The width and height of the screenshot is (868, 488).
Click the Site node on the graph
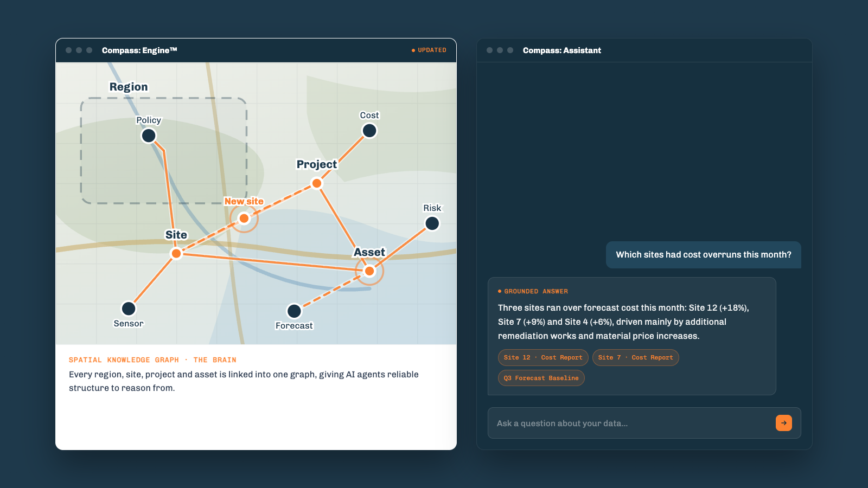pos(176,253)
